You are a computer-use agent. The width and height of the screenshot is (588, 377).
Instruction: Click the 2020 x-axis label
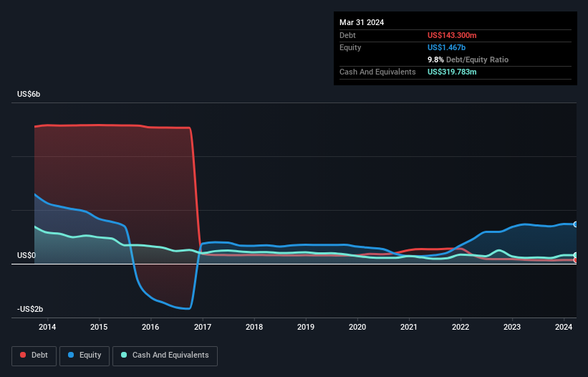pos(357,327)
